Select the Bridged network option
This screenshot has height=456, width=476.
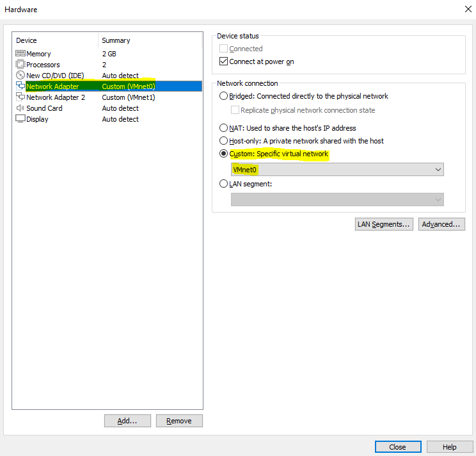coord(223,96)
